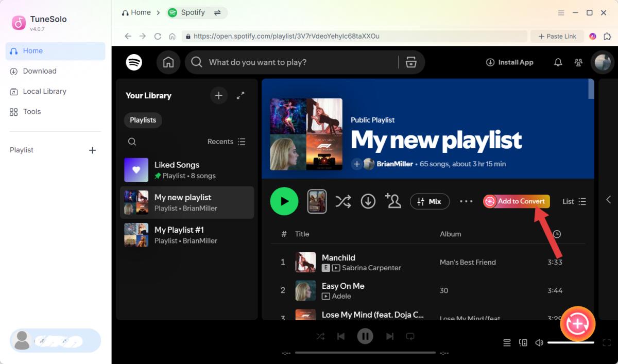
Task: Select the Manchild track row
Action: 428,262
